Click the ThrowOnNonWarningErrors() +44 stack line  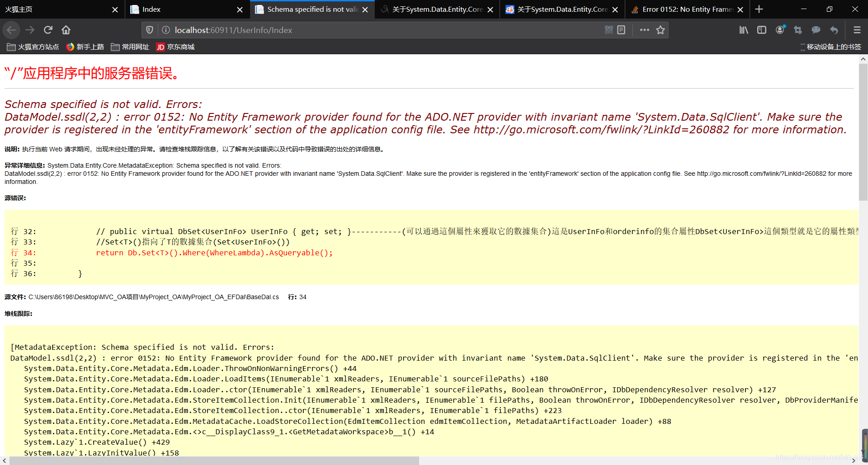190,369
